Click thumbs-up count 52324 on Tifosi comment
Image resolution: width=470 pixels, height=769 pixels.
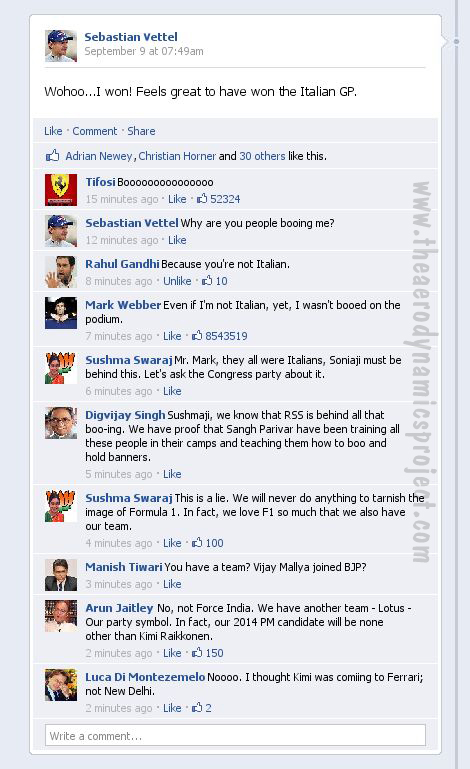[x=218, y=199]
